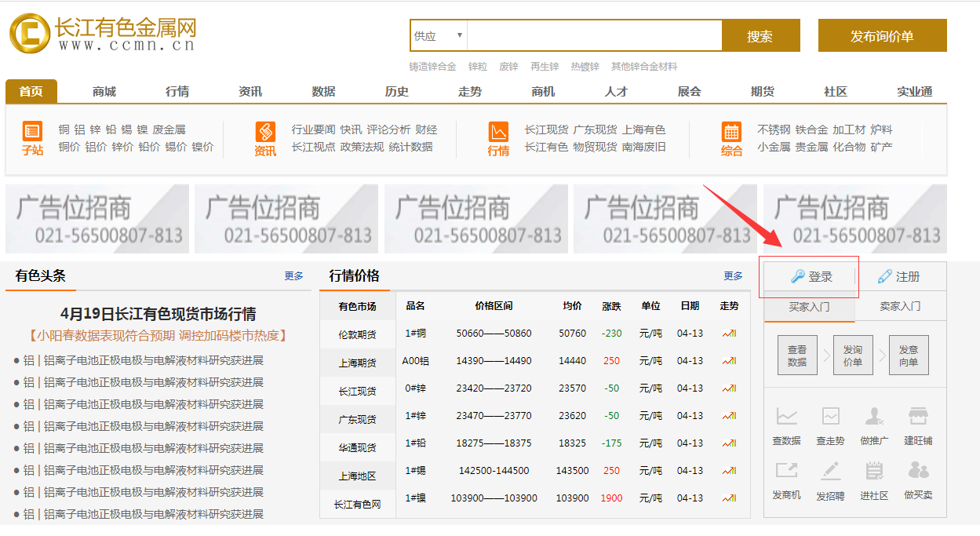Viewport: 980px width, 536px height.
Task: Click the 发商机 share icon
Action: coord(786,471)
